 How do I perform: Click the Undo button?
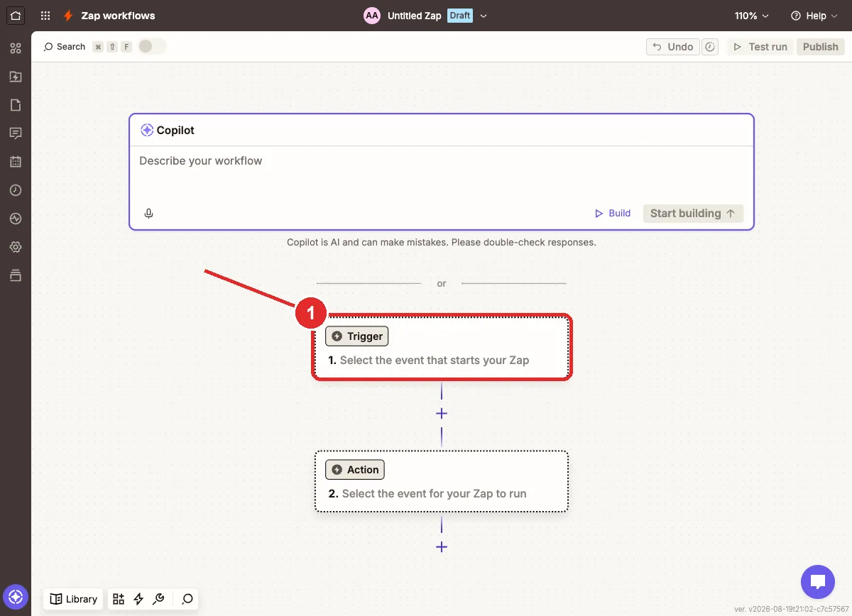pos(673,47)
